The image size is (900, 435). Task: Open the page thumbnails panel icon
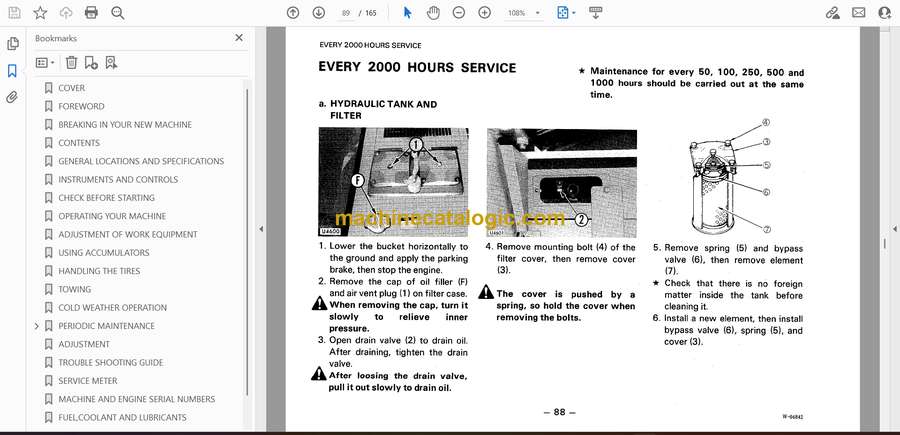13,44
